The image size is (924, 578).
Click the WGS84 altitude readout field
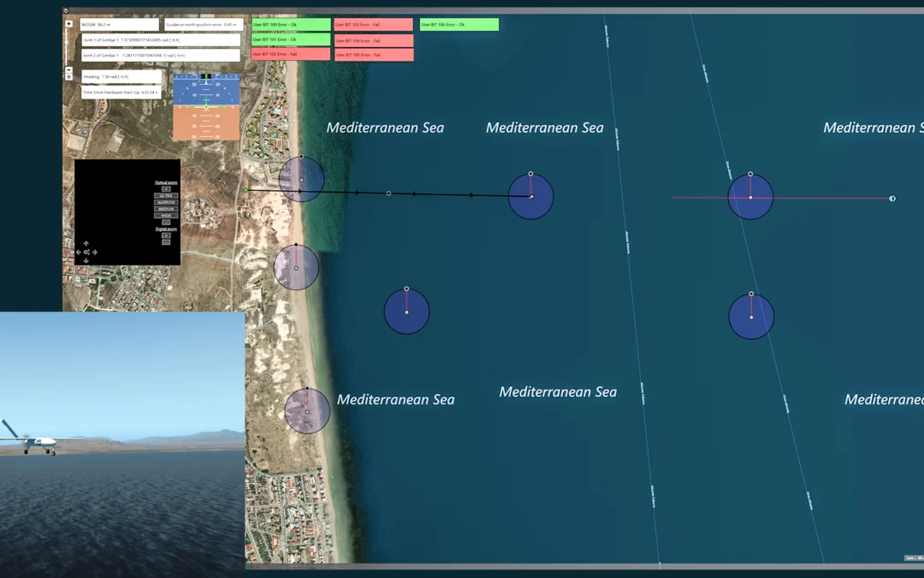click(x=120, y=25)
